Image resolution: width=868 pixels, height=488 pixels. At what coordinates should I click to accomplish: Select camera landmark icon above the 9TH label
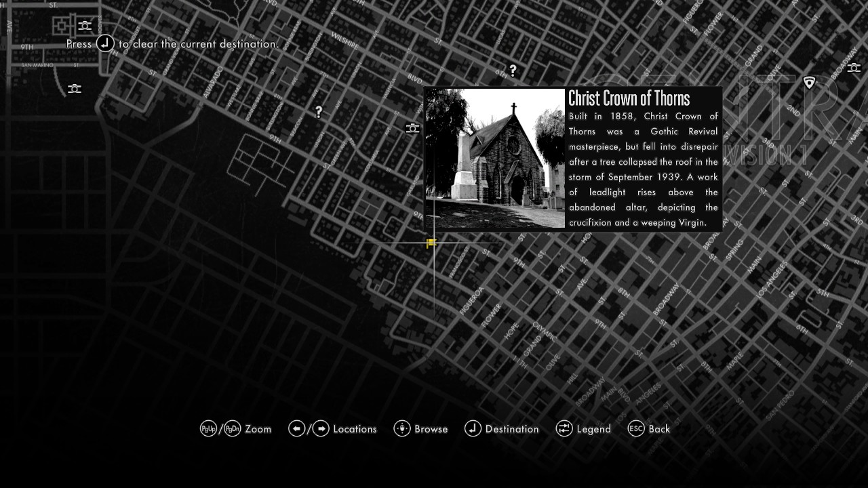(x=85, y=26)
